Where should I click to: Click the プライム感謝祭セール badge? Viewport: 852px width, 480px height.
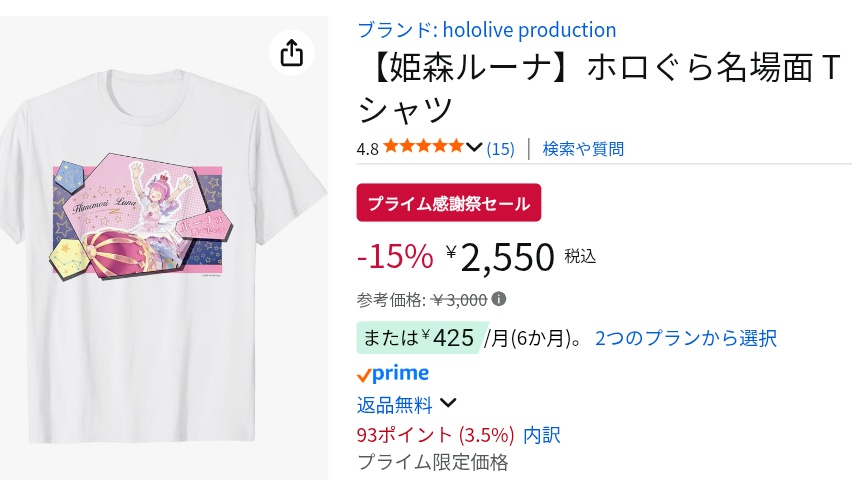tap(448, 203)
